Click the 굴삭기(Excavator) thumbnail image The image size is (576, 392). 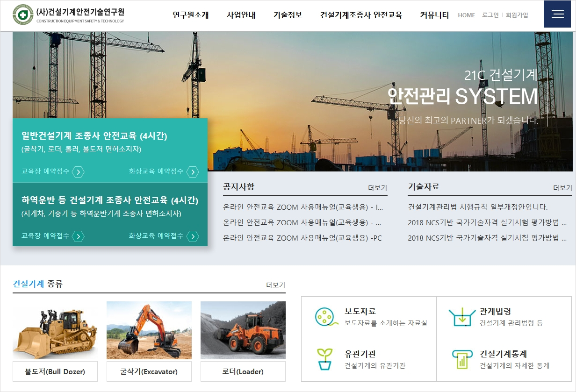(x=149, y=330)
